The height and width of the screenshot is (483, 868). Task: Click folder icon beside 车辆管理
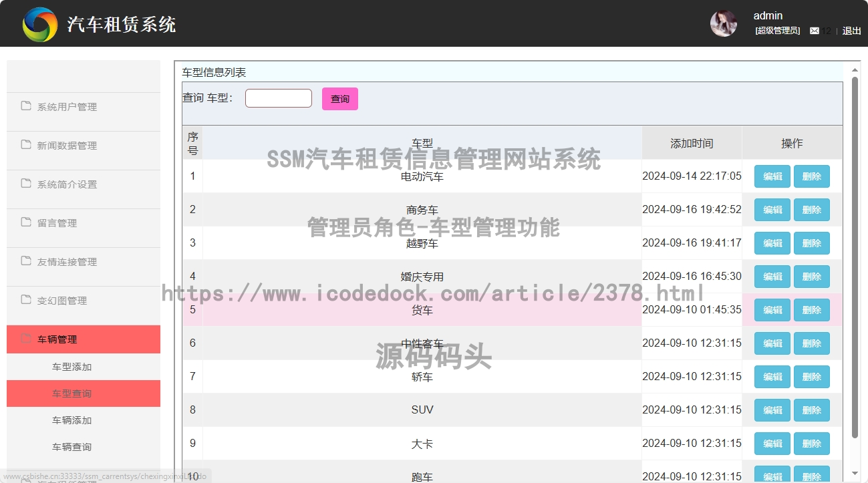(x=26, y=338)
